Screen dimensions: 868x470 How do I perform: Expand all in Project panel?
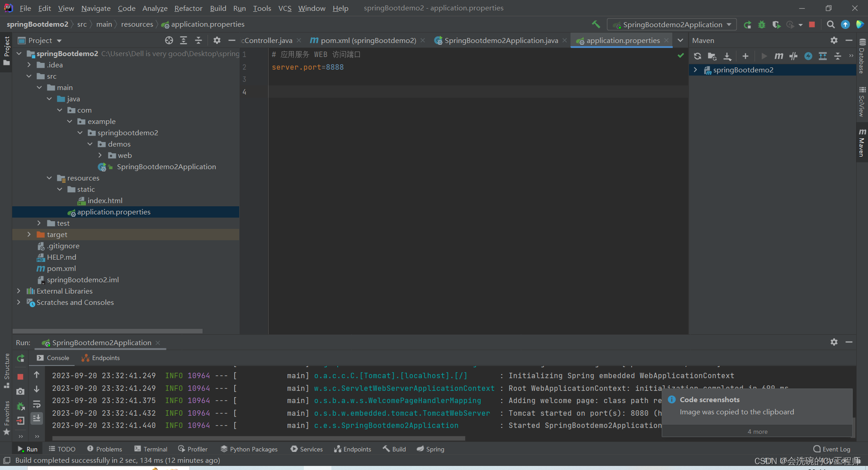point(184,40)
